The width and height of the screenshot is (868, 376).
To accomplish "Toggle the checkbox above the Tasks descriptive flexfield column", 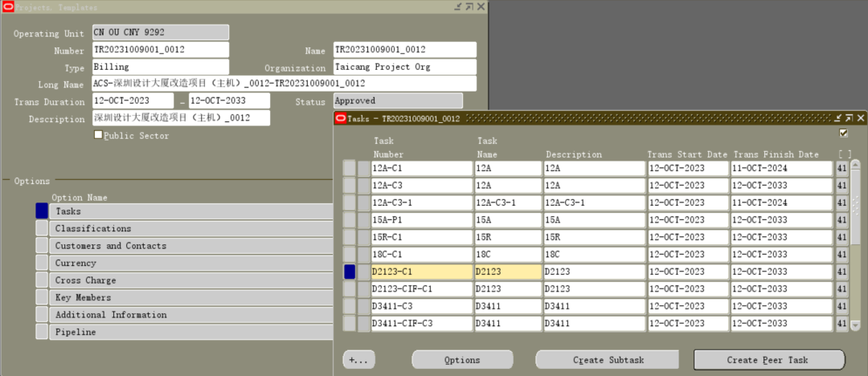I will click(x=844, y=133).
